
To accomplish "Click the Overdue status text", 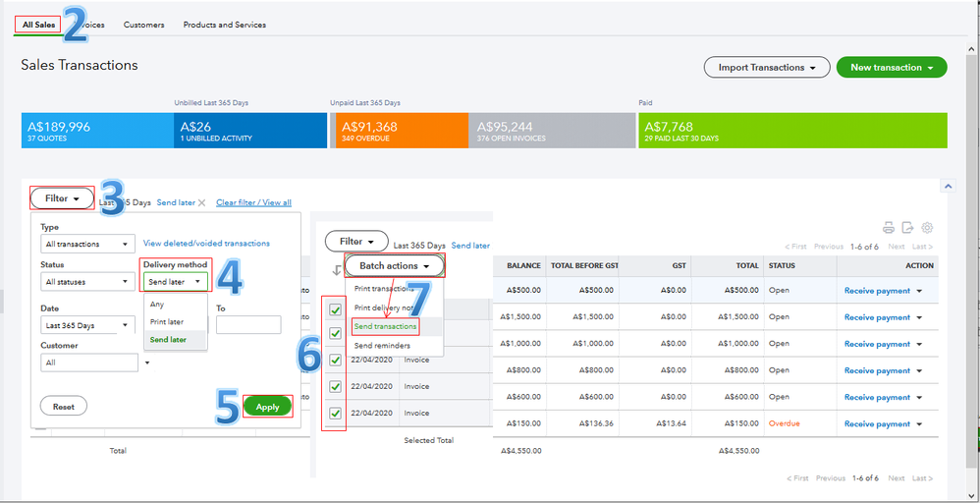I will 785,423.
